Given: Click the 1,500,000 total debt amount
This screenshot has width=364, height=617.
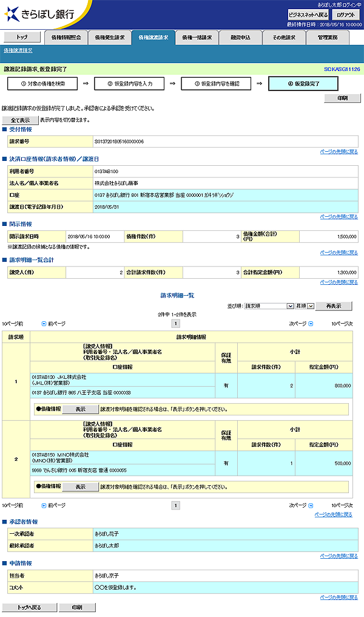Looking at the screenshot, I should 346,237.
